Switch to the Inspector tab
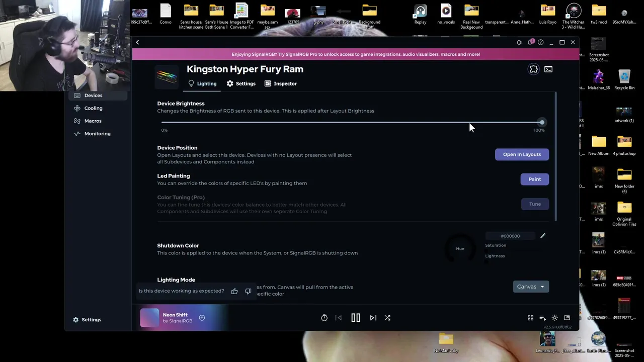The image size is (644, 362). click(x=281, y=83)
